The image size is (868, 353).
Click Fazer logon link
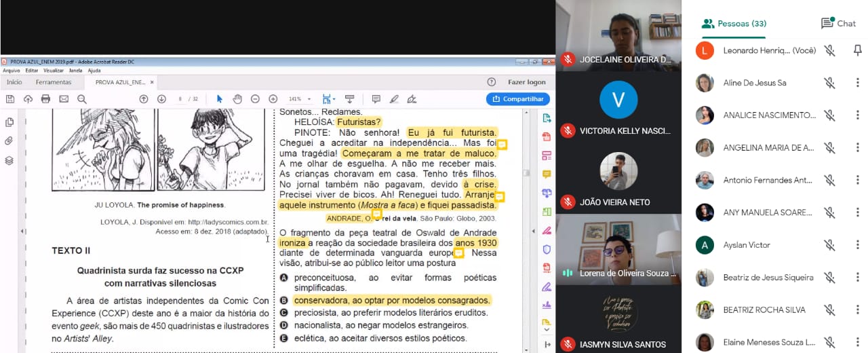tap(526, 82)
